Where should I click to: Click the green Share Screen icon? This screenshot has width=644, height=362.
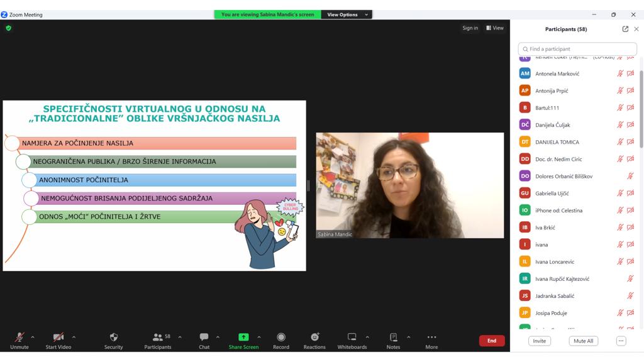pyautogui.click(x=243, y=337)
